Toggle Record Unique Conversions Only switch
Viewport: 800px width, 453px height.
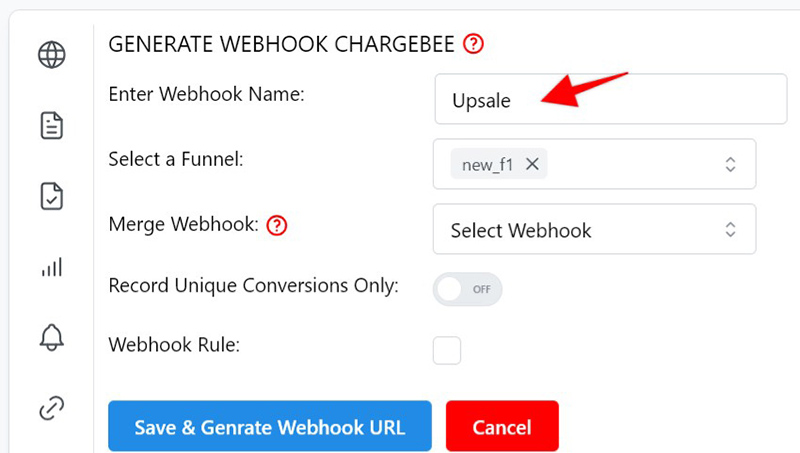(x=467, y=289)
